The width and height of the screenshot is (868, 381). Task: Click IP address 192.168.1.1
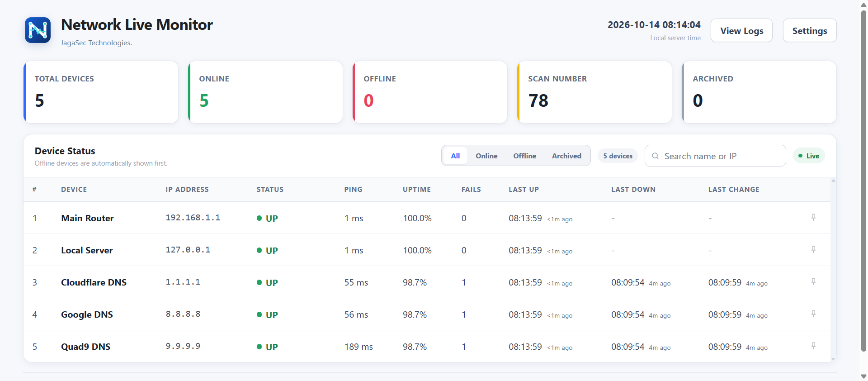(193, 218)
